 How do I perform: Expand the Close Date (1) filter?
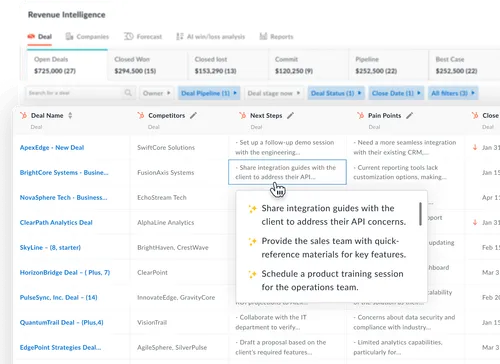click(396, 93)
